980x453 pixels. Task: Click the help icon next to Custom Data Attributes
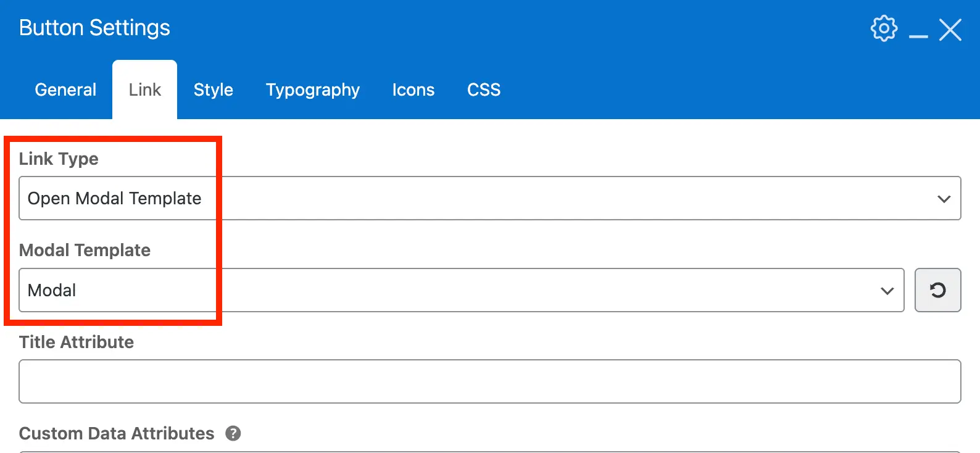[x=233, y=434]
